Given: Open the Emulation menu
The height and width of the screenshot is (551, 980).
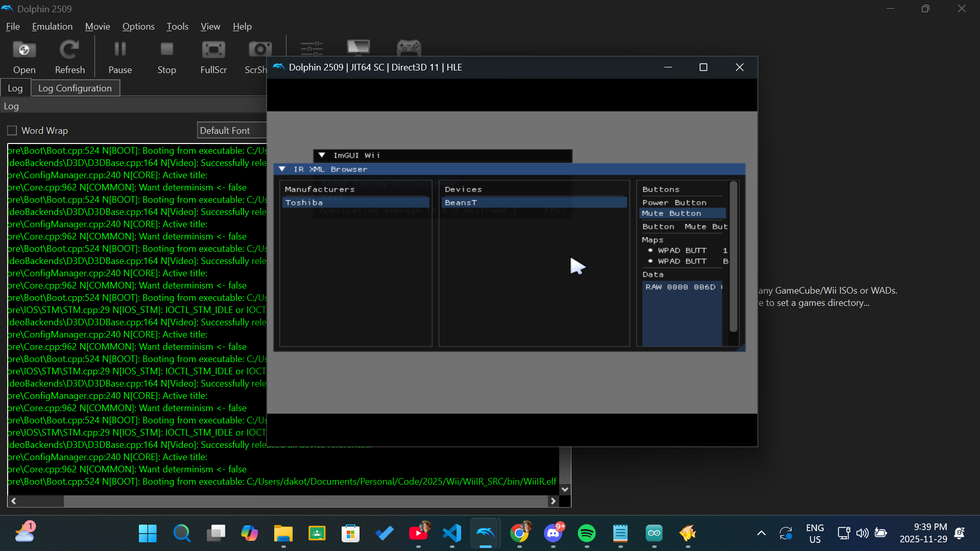Looking at the screenshot, I should pyautogui.click(x=52, y=27).
